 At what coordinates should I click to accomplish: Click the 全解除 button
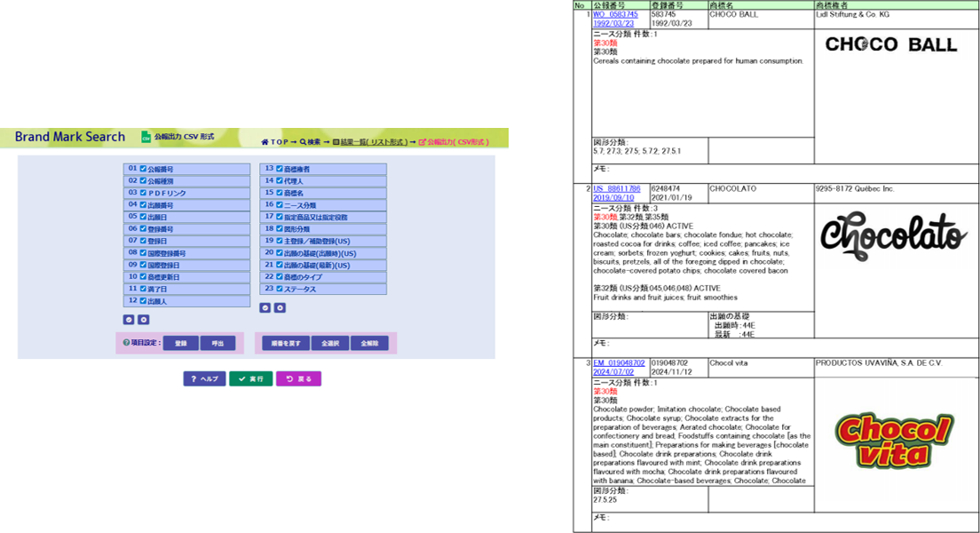(369, 344)
